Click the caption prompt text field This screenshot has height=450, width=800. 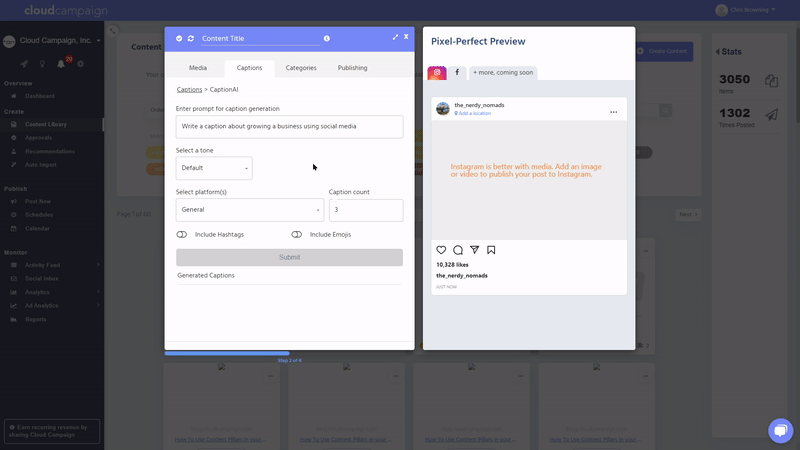[289, 127]
